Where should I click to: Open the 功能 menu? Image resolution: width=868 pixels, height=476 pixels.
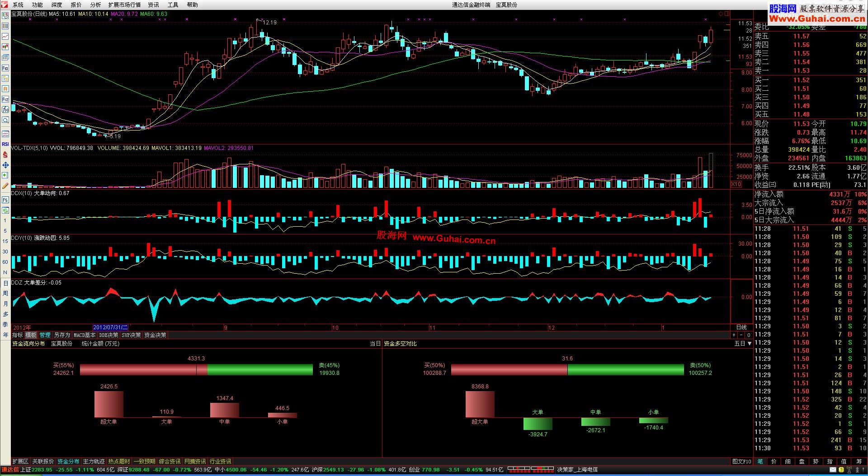38,5
